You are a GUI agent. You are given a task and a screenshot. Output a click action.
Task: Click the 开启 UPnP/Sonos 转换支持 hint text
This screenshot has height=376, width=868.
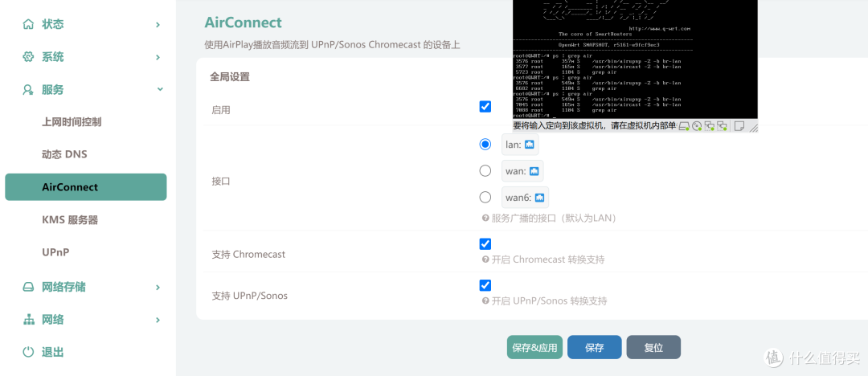pyautogui.click(x=549, y=301)
